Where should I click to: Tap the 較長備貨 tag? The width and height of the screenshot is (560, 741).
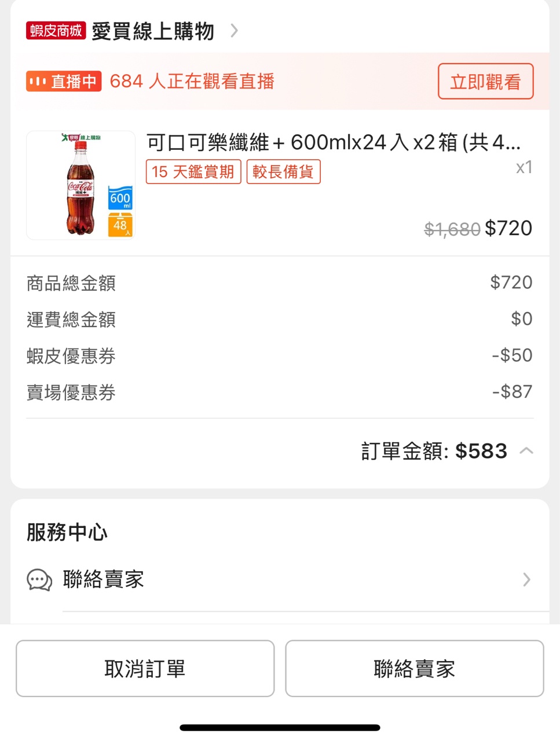tap(283, 172)
